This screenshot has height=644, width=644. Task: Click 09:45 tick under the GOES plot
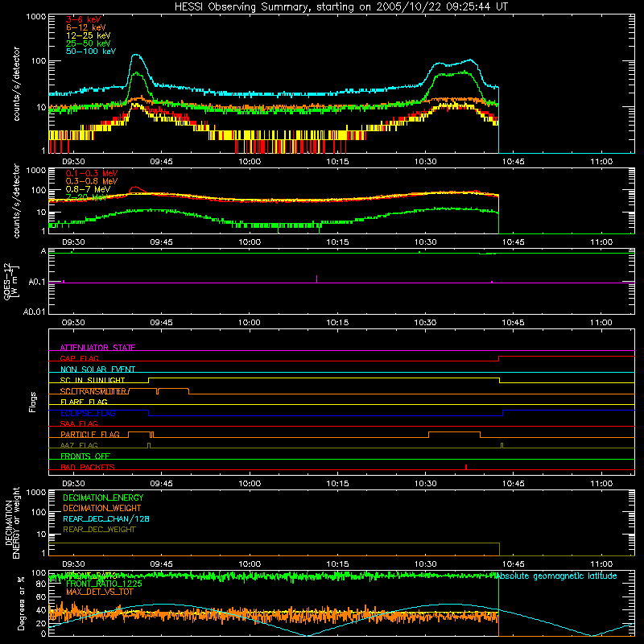point(162,323)
